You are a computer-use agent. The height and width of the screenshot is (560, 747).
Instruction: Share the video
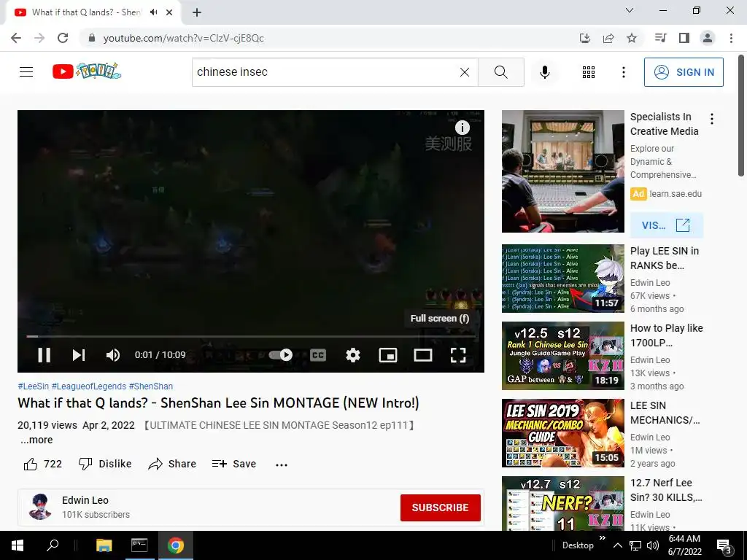(172, 464)
